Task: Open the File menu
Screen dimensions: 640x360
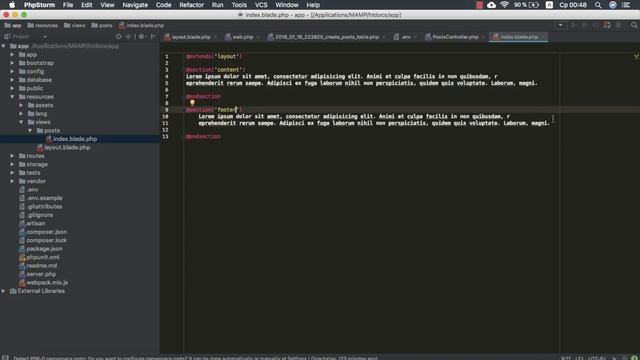Action: click(x=68, y=5)
